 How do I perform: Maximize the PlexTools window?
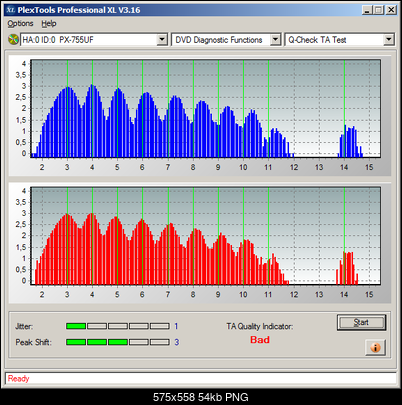point(378,10)
